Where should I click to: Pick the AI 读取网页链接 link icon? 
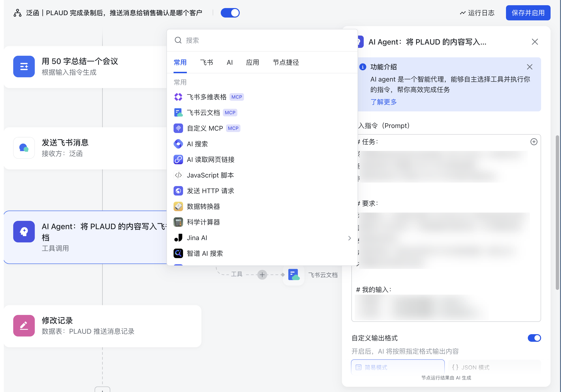[178, 160]
